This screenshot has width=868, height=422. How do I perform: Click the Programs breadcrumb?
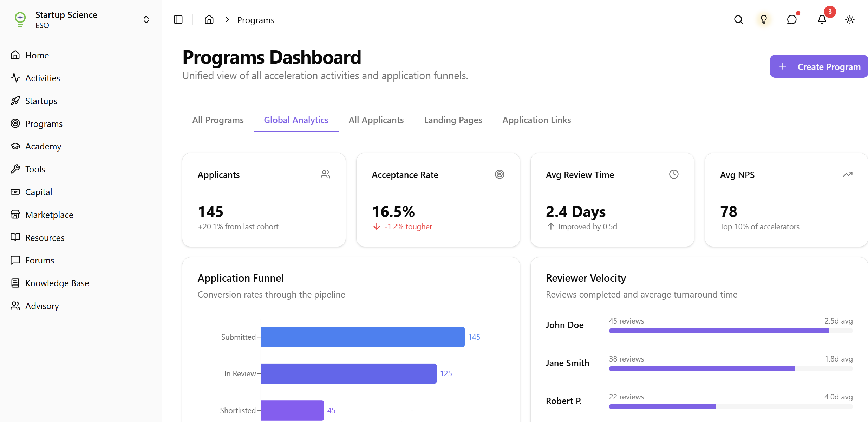click(256, 20)
